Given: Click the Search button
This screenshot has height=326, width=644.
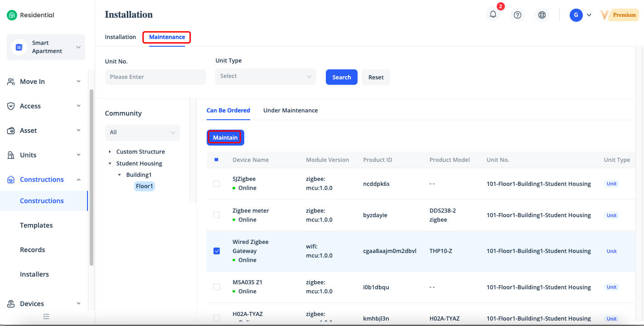Looking at the screenshot, I should pyautogui.click(x=341, y=77).
